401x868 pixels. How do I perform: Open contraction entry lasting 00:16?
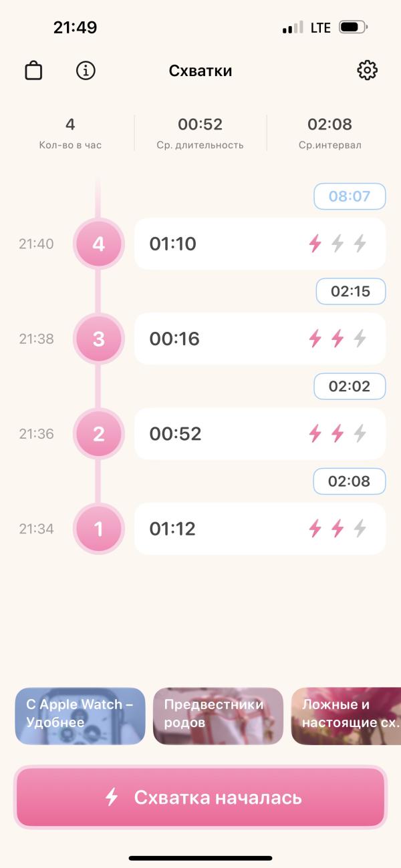pyautogui.click(x=260, y=339)
